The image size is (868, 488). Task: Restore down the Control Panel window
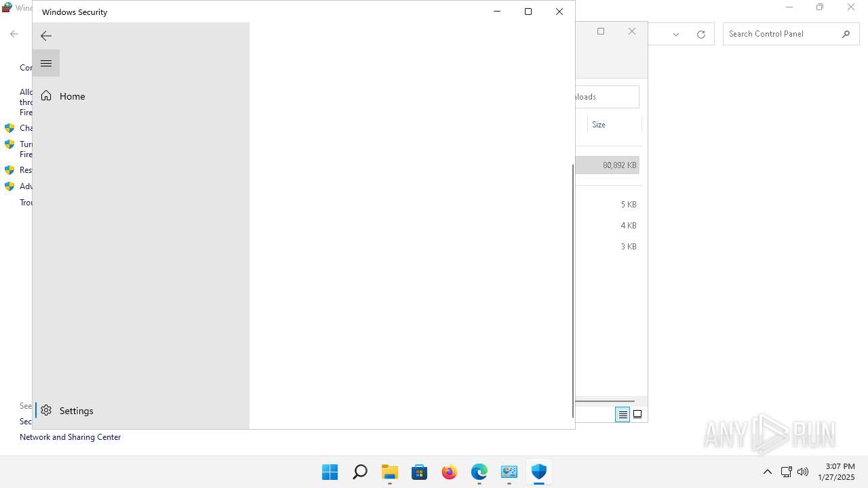click(x=820, y=7)
